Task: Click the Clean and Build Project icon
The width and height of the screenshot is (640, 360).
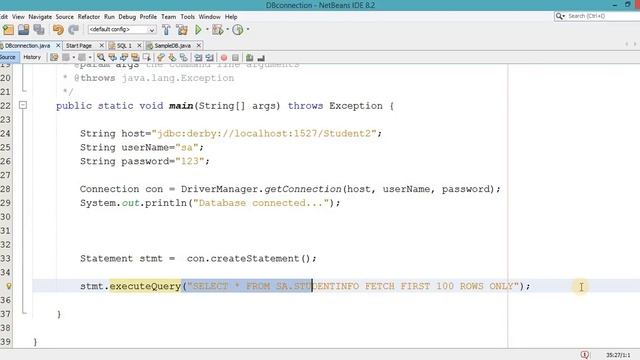Action: (182, 29)
